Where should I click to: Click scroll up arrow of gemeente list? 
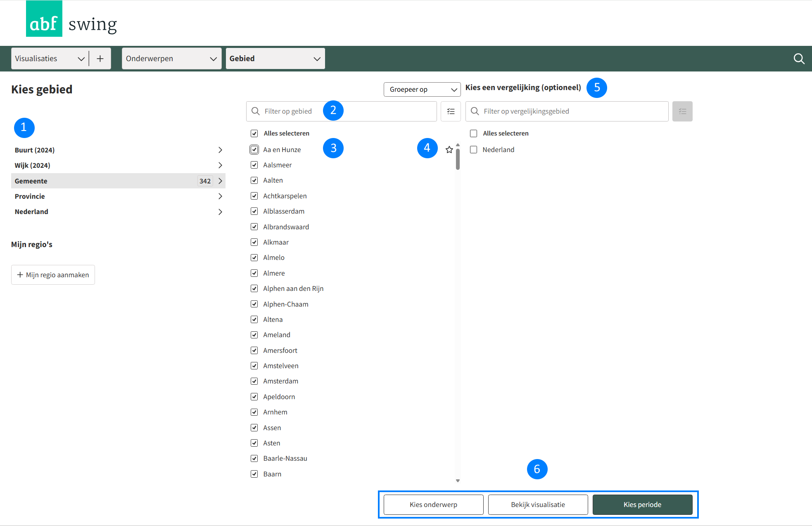(x=458, y=145)
